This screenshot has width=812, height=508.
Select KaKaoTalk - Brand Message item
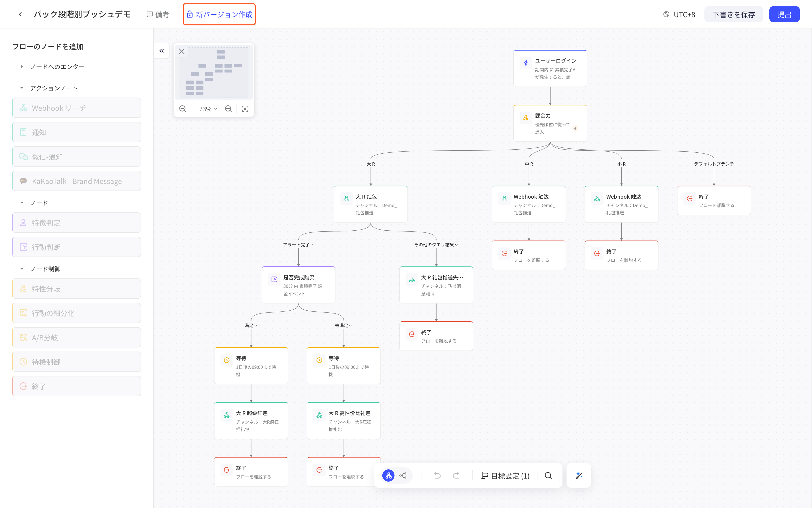(76, 181)
